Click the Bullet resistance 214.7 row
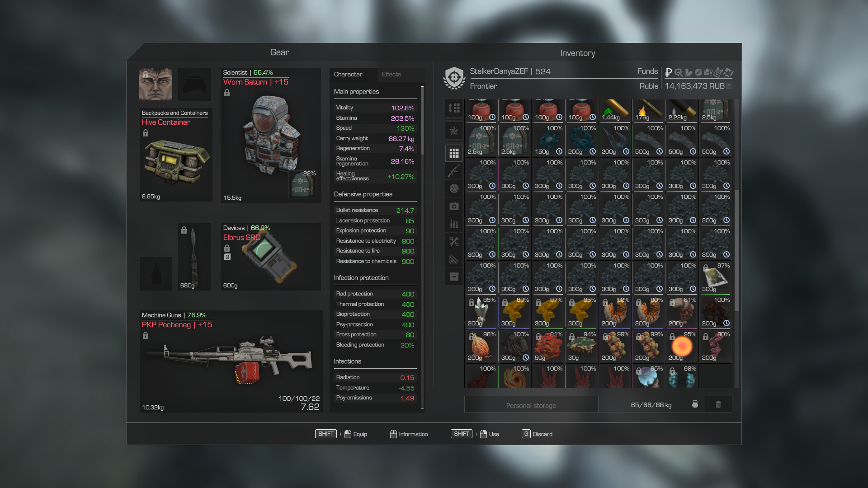The width and height of the screenshot is (868, 488). tap(375, 210)
